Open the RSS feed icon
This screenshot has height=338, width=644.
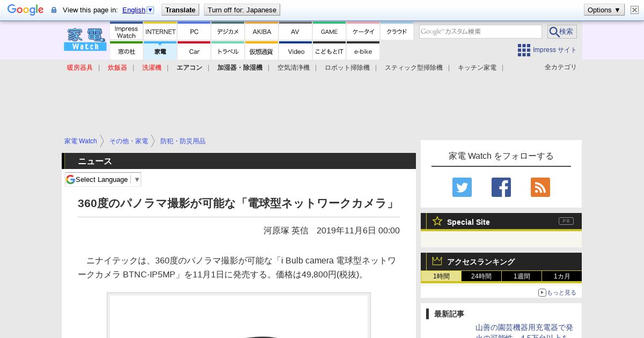click(540, 187)
